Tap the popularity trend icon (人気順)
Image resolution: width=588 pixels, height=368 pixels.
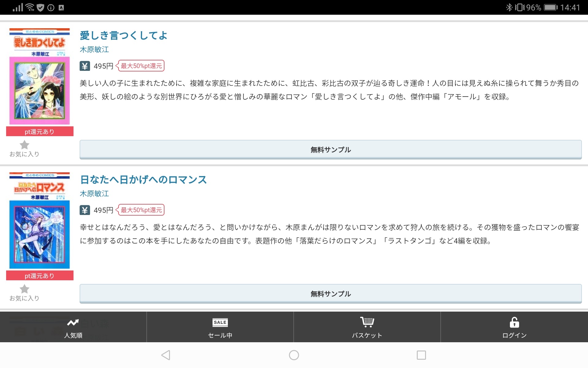73,323
